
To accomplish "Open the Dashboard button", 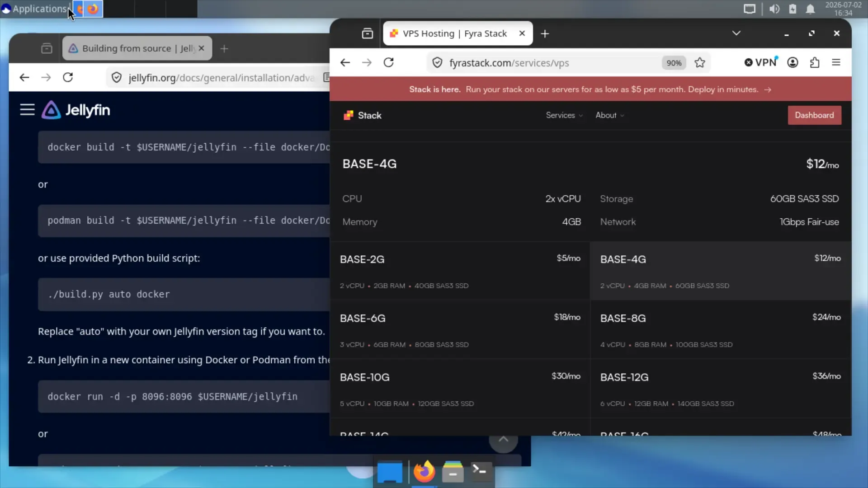I will [x=814, y=115].
